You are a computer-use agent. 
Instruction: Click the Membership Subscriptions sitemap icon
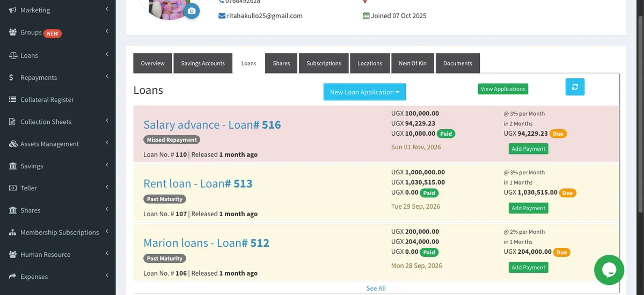[x=12, y=232]
